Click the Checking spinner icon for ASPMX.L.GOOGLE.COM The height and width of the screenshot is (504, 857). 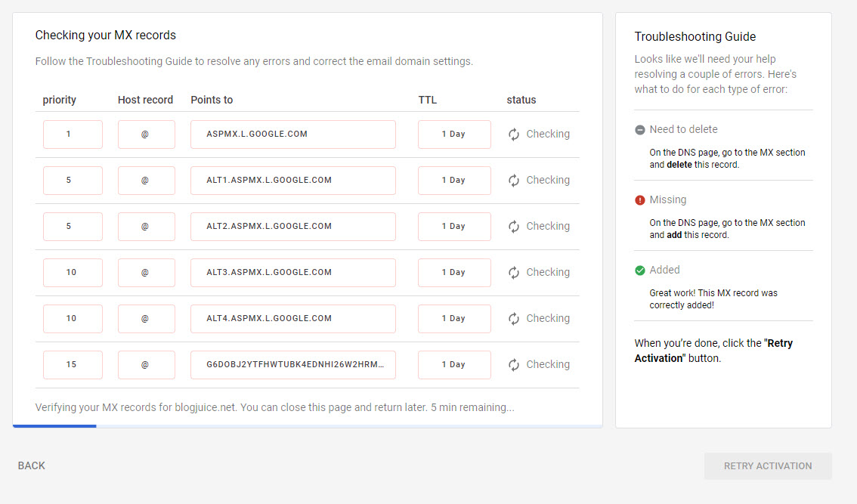click(514, 135)
